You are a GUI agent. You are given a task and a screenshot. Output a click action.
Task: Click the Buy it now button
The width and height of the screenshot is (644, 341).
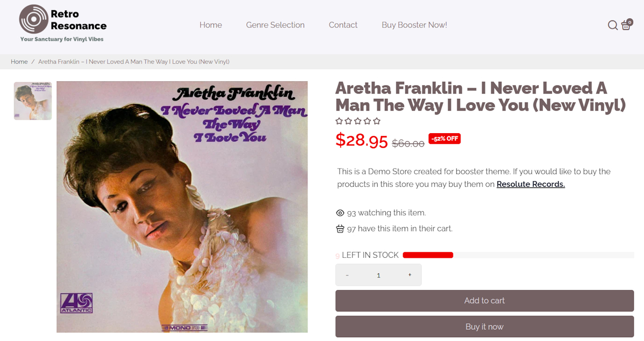point(485,327)
